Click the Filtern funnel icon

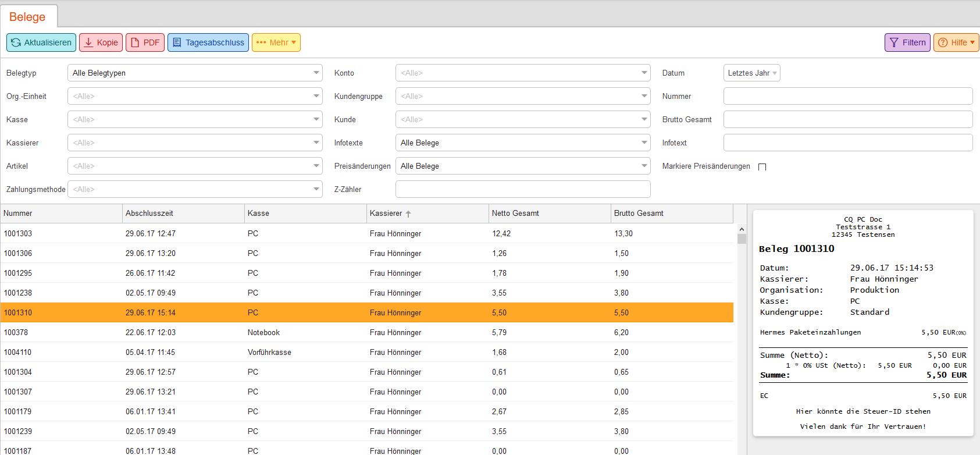(894, 42)
